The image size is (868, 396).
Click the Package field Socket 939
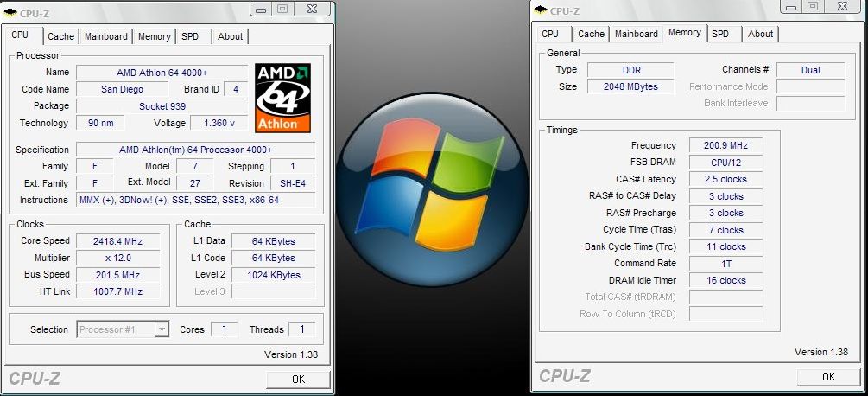point(162,106)
